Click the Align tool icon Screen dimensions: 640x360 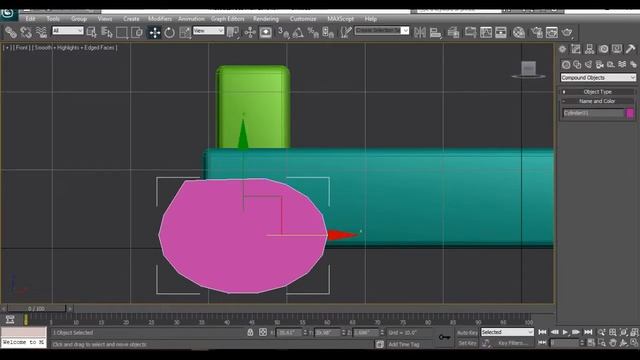coord(436,32)
